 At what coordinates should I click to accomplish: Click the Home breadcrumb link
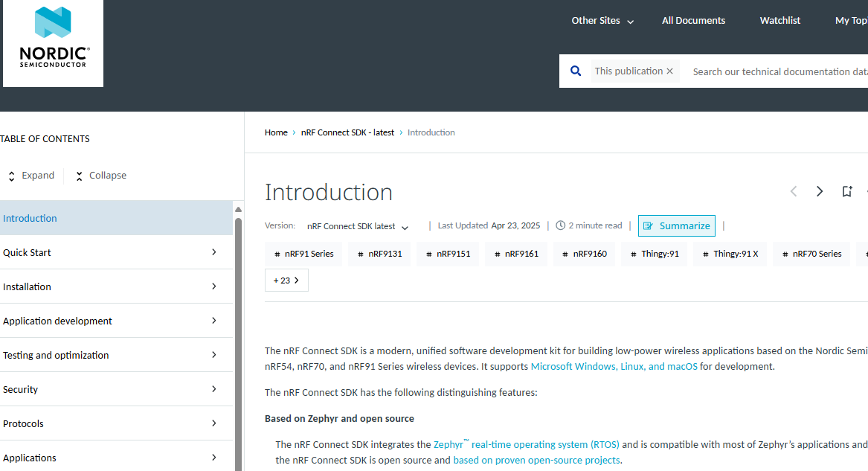[276, 132]
